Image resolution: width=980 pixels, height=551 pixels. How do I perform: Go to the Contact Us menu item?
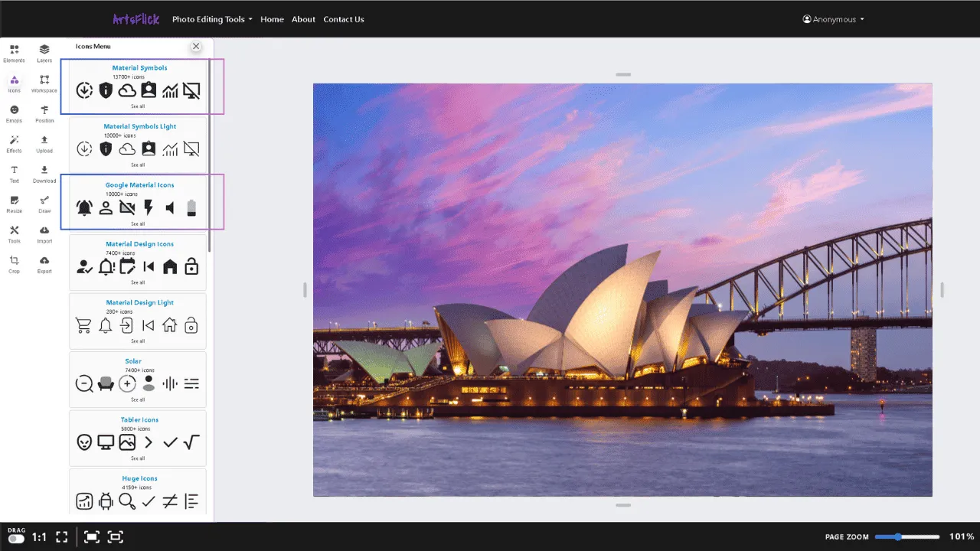coord(343,19)
